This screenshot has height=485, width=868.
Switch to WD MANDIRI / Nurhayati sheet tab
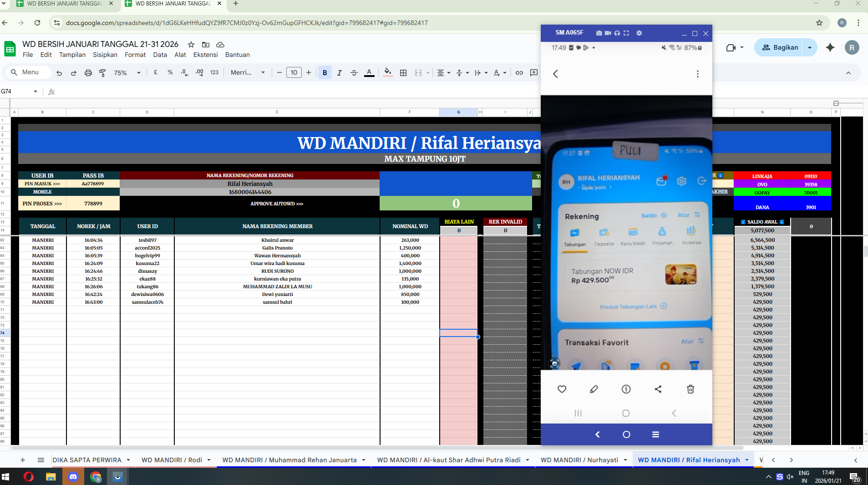[579, 460]
